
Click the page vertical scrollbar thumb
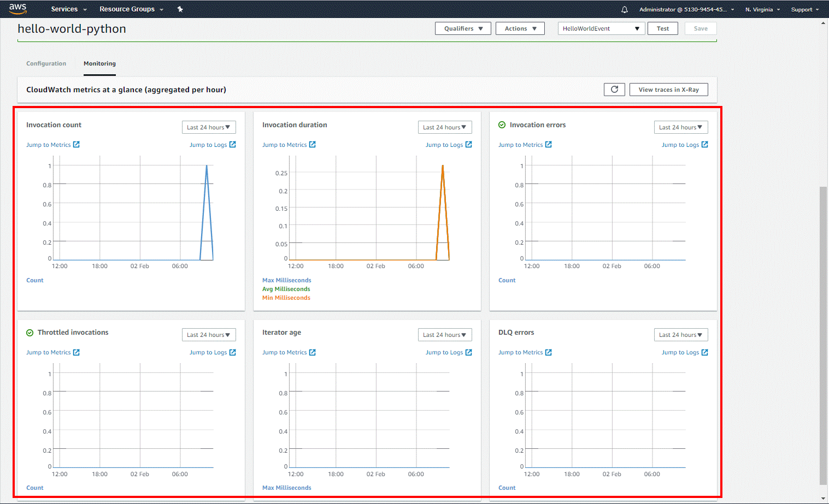[823, 335]
